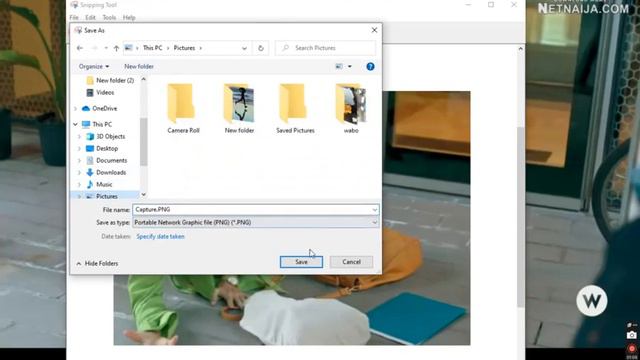Select OneDrive in the navigation pane

tap(104, 109)
